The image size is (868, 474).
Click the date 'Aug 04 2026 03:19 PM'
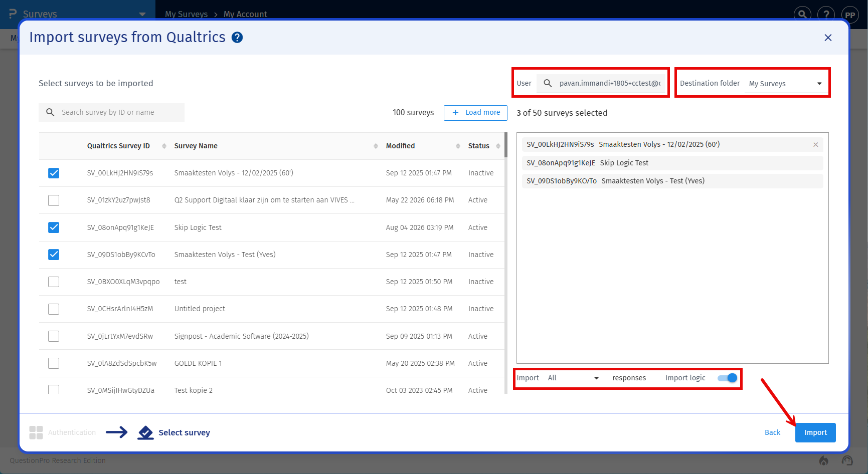[x=420, y=227]
